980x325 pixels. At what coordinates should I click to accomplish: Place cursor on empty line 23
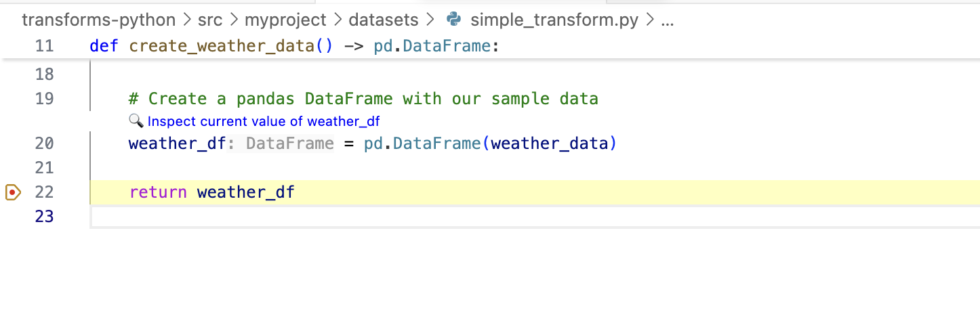pyautogui.click(x=534, y=217)
